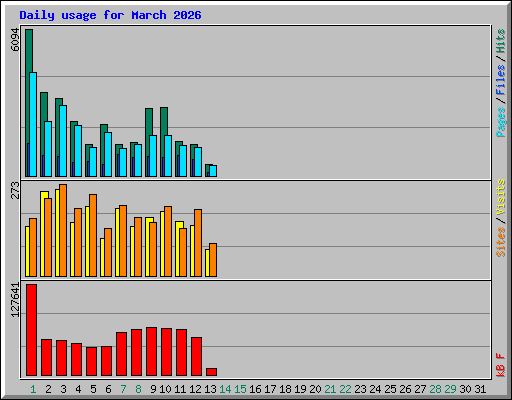Click green day label 14 on the x-axis
The image size is (512, 400).
coord(225,389)
